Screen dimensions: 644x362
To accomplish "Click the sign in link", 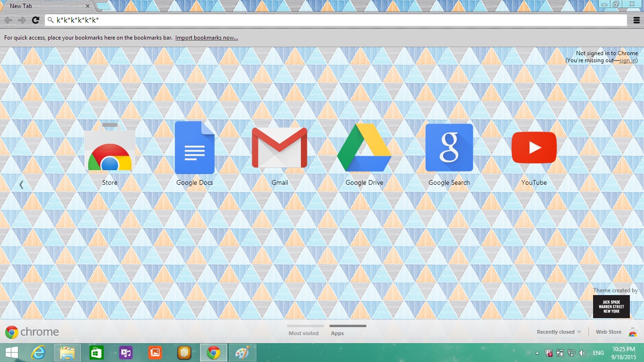I will click(x=627, y=60).
